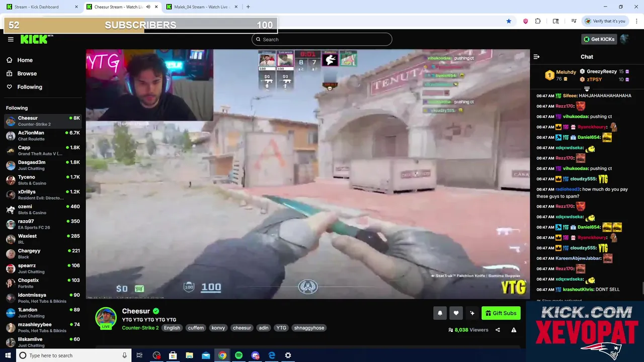Open the user profile avatar menu

click(625, 39)
